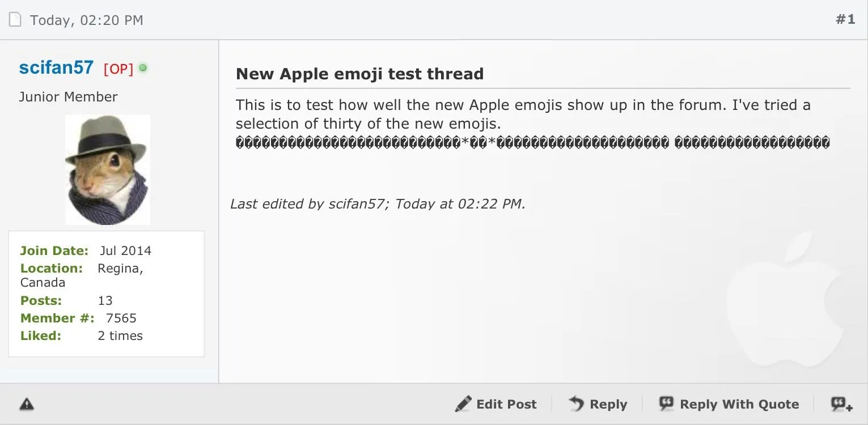Click the "Liked: 2 times" stat
Screen dimensions: 868x425
coord(82,335)
